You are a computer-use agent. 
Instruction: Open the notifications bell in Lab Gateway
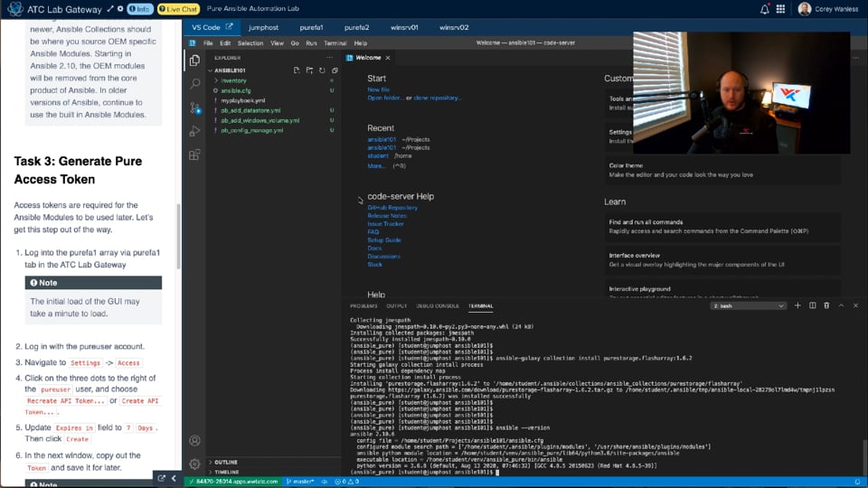click(x=765, y=9)
